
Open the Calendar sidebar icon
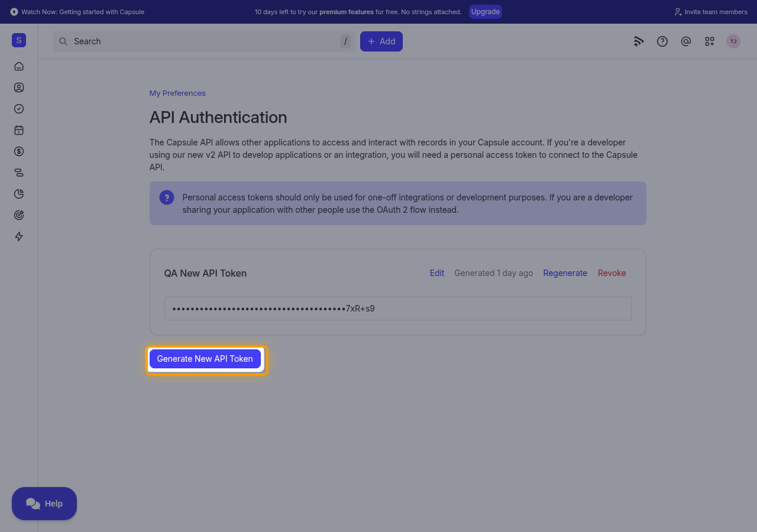tap(19, 130)
